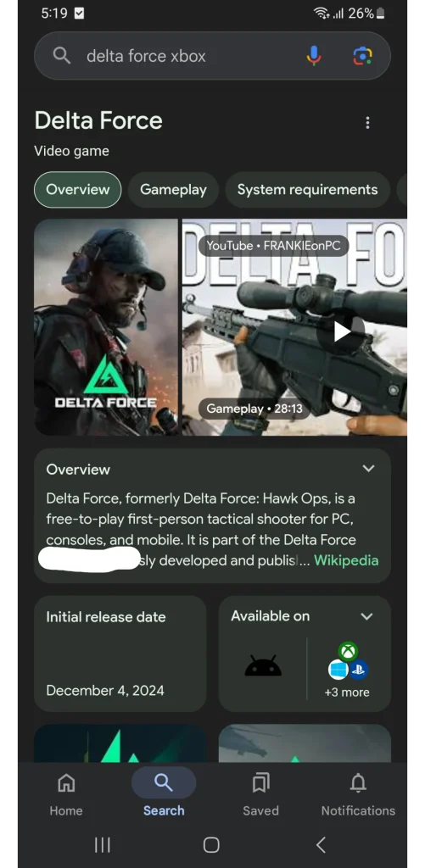Open the three-dot menu beside Delta Force
The height and width of the screenshot is (868, 425).
(x=367, y=123)
